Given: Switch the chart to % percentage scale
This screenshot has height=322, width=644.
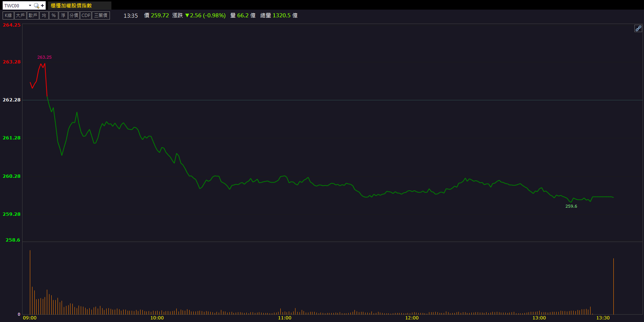Looking at the screenshot, I should click(53, 15).
